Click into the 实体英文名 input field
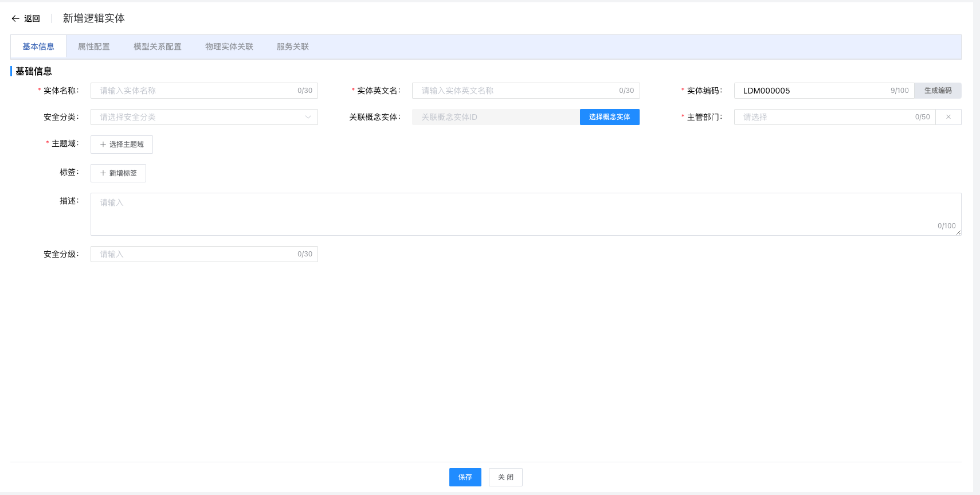980x495 pixels. click(x=516, y=91)
